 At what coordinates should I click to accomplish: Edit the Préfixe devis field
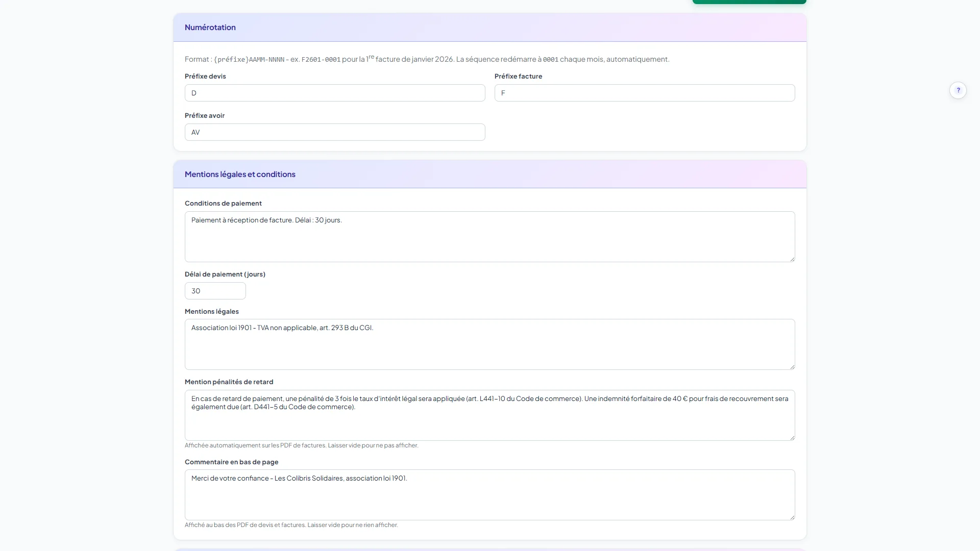pyautogui.click(x=335, y=93)
